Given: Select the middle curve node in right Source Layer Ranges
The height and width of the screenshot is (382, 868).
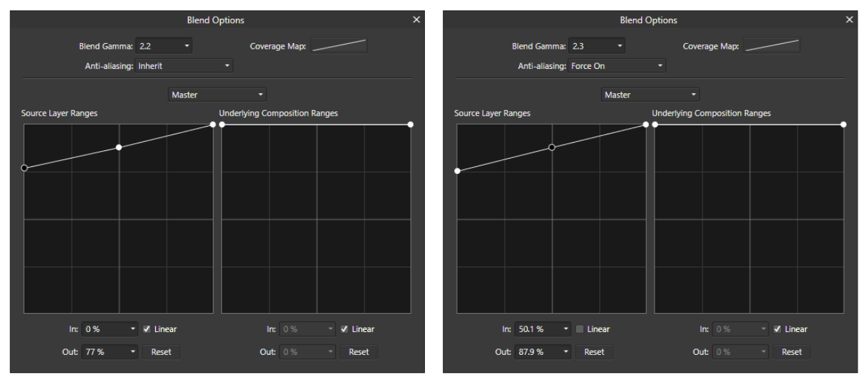Looking at the screenshot, I should coord(552,148).
